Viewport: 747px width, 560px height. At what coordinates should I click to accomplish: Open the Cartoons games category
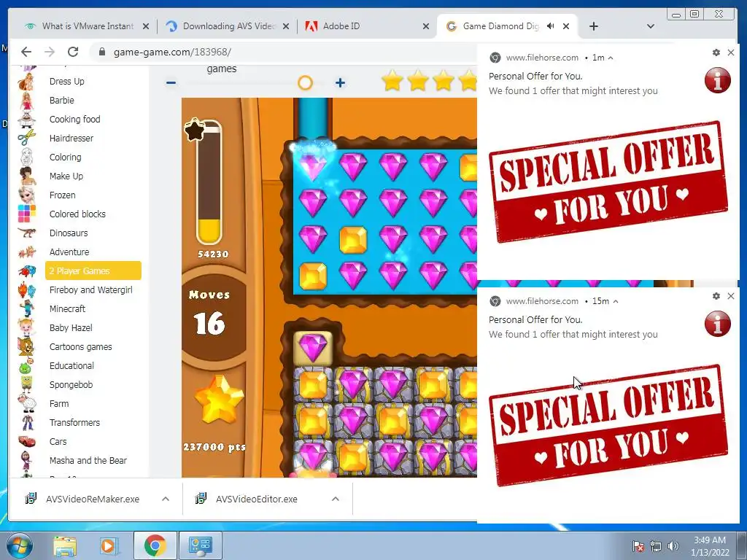(80, 346)
